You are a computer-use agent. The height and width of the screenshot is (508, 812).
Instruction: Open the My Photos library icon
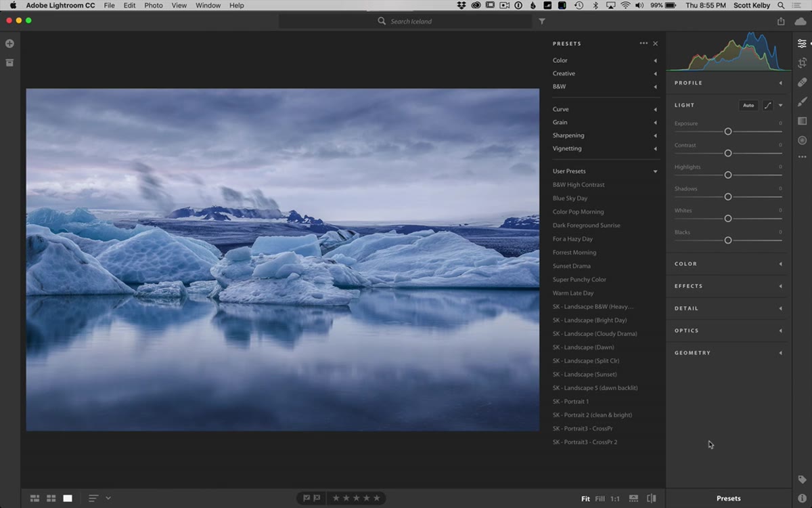click(9, 63)
